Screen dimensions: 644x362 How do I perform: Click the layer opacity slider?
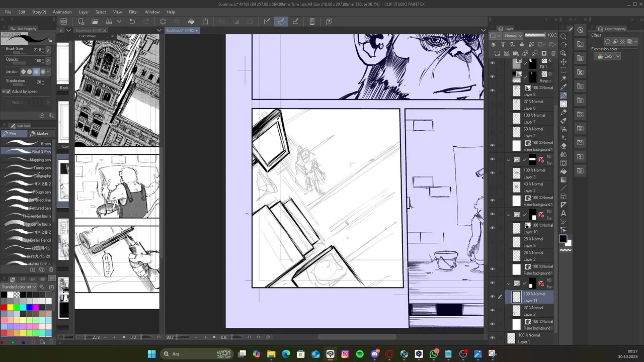tap(535, 36)
